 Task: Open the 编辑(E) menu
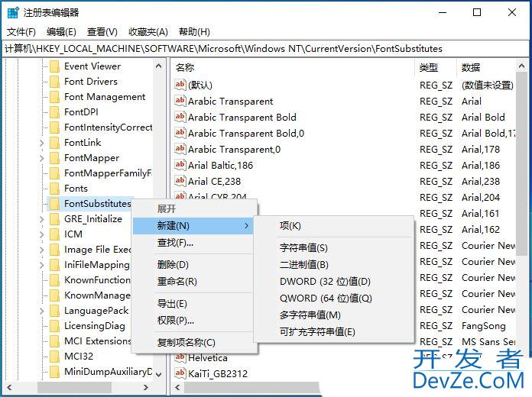point(61,32)
